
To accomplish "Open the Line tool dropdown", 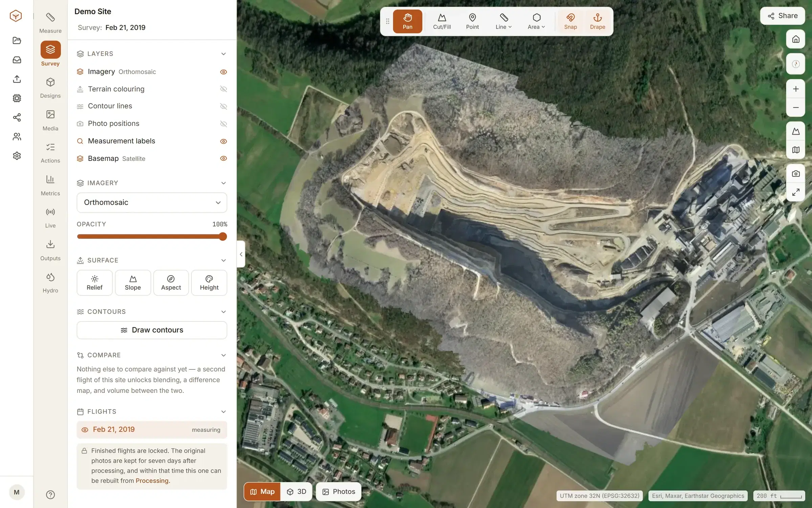I will pyautogui.click(x=503, y=21).
